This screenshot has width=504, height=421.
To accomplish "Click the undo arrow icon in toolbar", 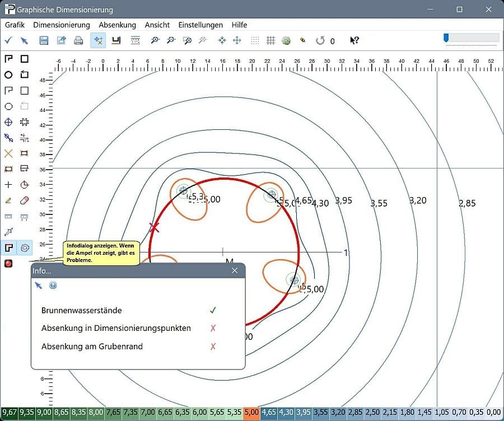I will [320, 40].
